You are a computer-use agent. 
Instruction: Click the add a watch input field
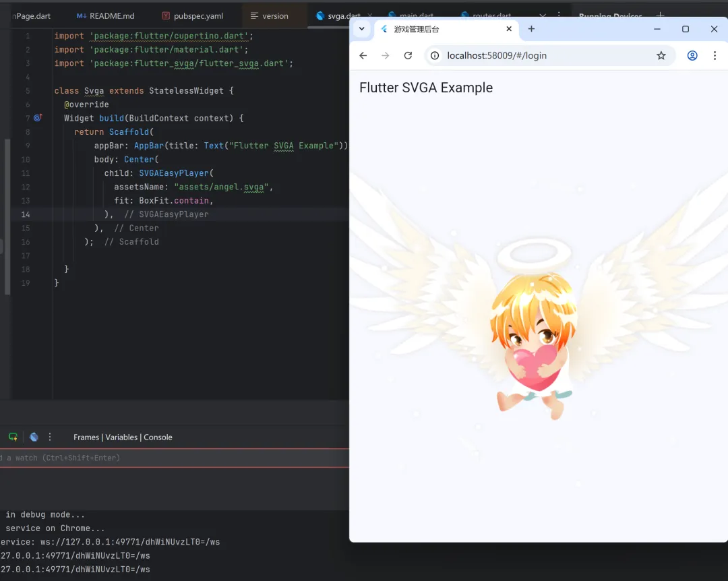tap(175, 458)
